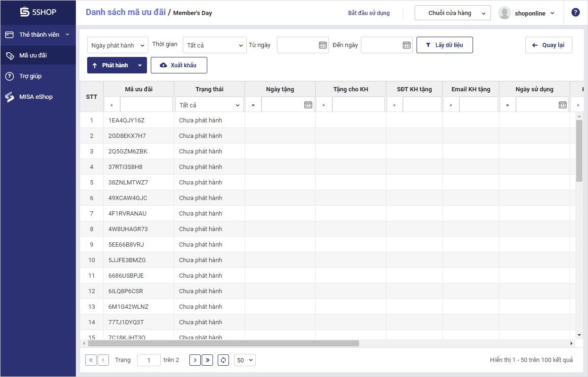Click the refresh icon in pagination bar

[x=224, y=360]
